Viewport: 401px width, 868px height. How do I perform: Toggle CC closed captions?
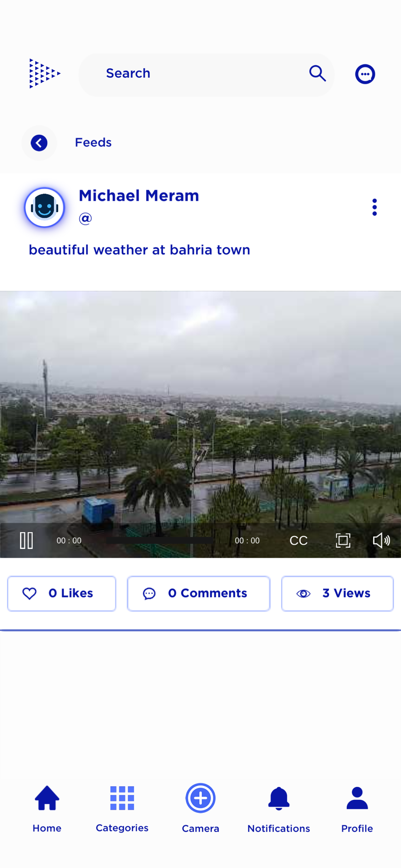(299, 540)
